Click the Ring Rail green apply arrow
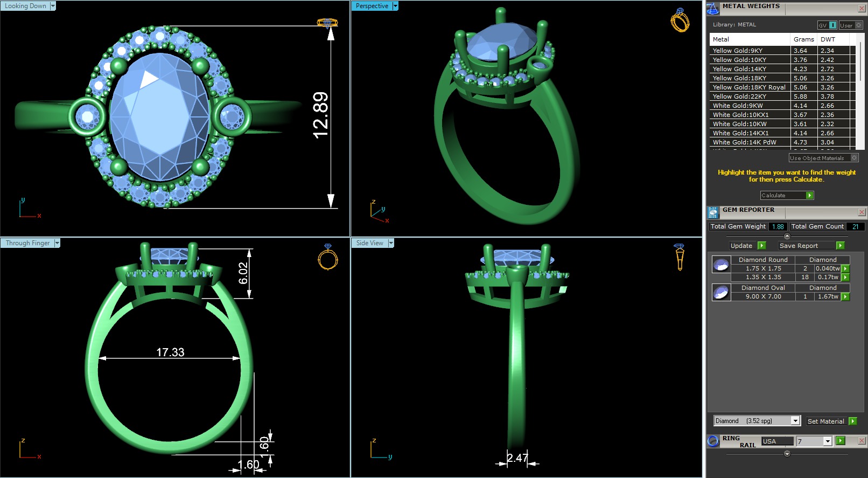Image resolution: width=868 pixels, height=478 pixels. [841, 441]
